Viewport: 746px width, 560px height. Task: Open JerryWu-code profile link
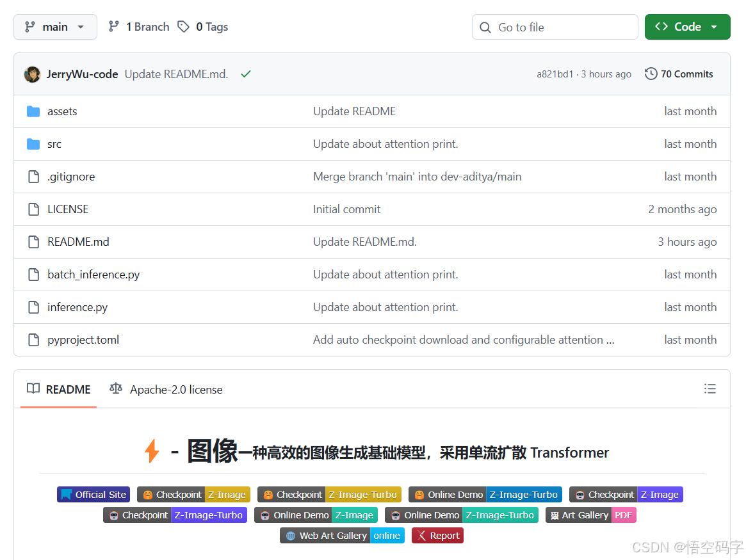click(83, 74)
